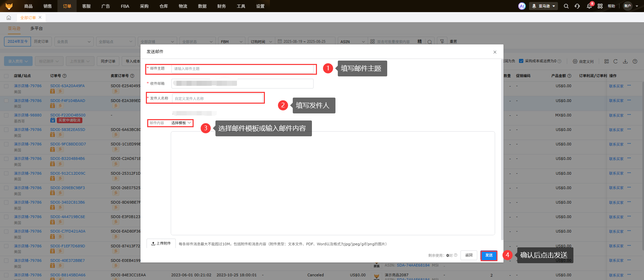Check the row checkbox for SDOI-912C12D09C
The width and height of the screenshot is (644, 280).
click(6, 173)
